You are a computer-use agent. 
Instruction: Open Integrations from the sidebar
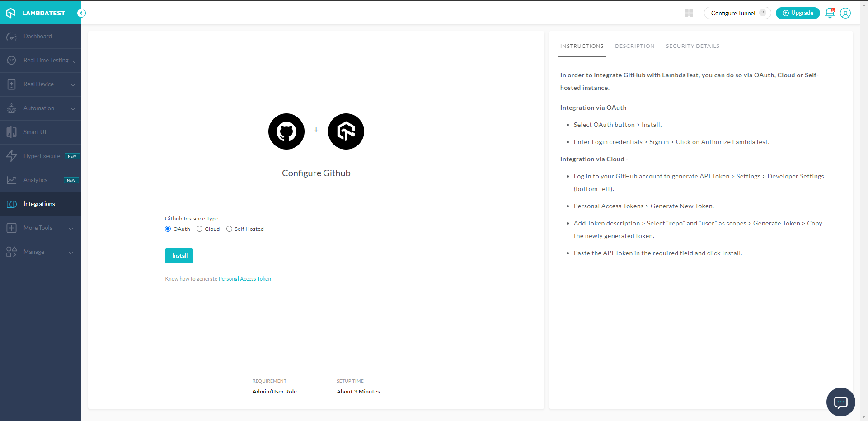point(41,204)
